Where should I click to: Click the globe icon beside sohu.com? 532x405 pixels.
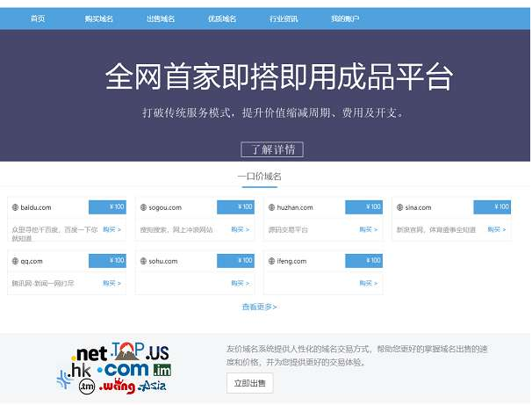[143, 261]
